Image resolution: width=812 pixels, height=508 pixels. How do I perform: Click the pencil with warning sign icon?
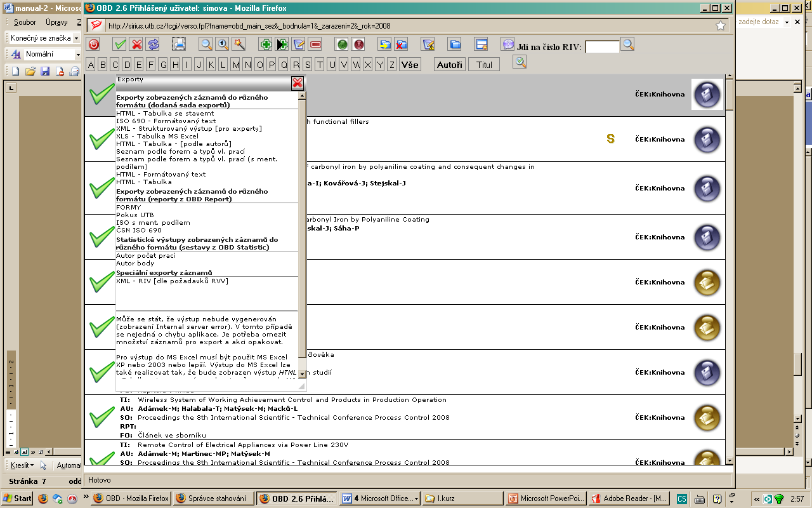[428, 44]
